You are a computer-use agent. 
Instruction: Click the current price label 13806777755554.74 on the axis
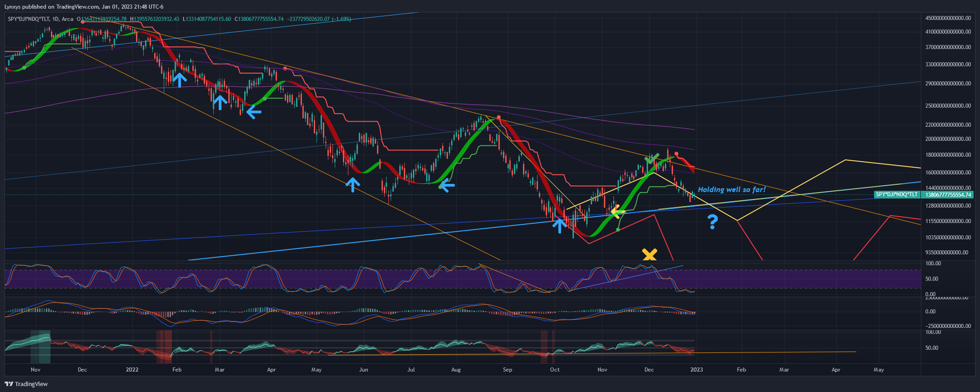pos(948,194)
